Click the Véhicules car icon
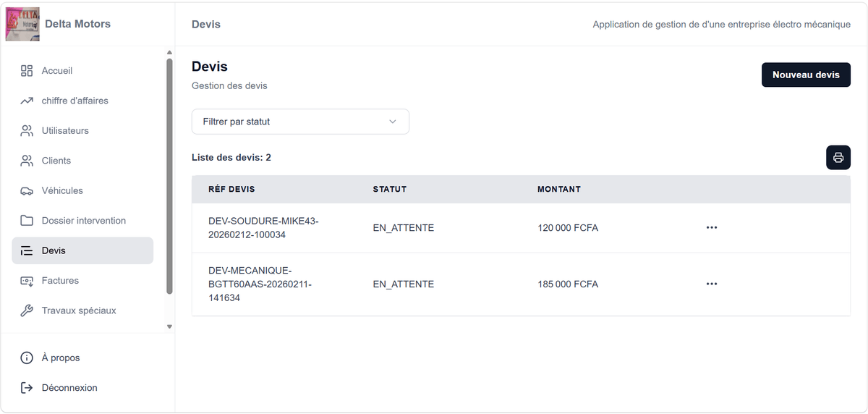Viewport: 868px width, 414px height. coord(27,191)
